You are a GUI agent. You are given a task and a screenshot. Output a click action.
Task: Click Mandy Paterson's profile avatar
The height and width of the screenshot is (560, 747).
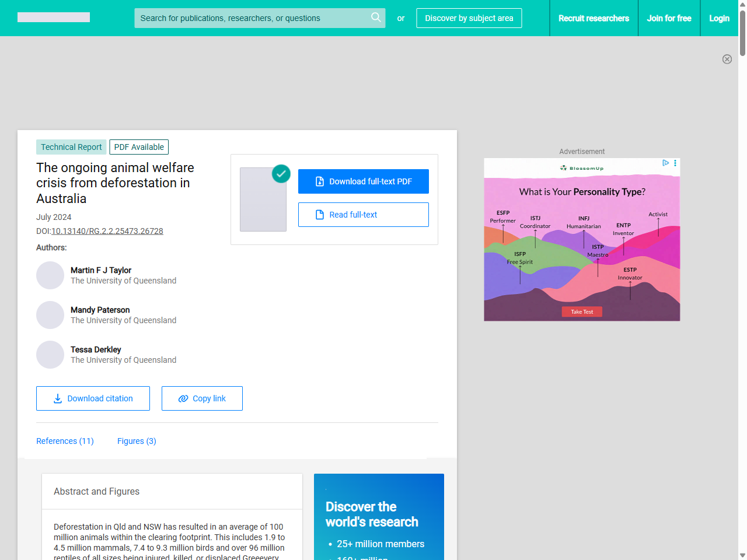(x=50, y=315)
